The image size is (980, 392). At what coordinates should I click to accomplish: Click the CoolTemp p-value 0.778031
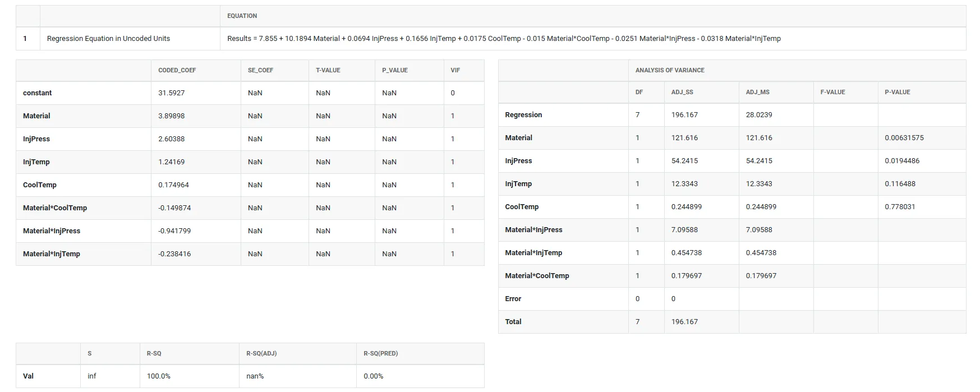click(900, 207)
